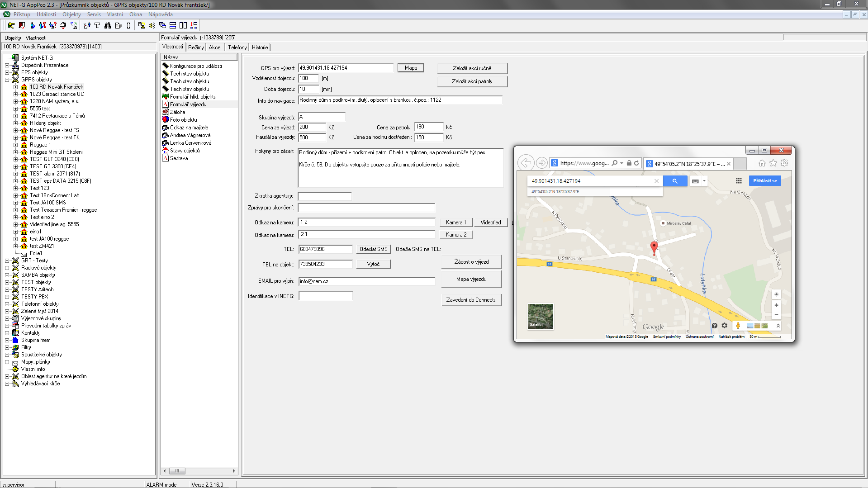
Task: Click Zavedení do Connectu button
Action: pyautogui.click(x=471, y=300)
